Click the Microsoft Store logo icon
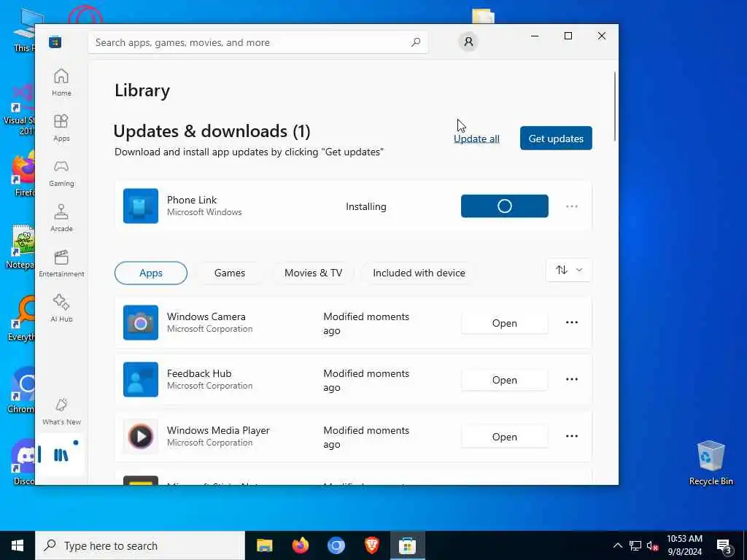The height and width of the screenshot is (560, 747). point(55,42)
